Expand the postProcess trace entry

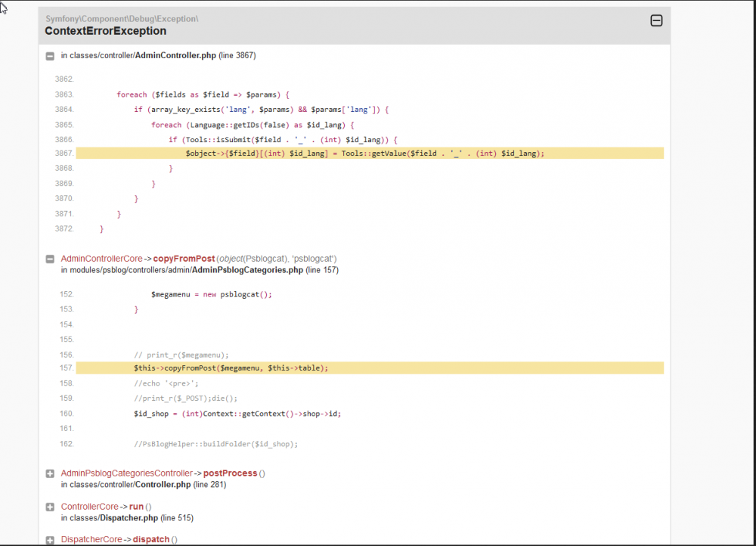coord(50,474)
